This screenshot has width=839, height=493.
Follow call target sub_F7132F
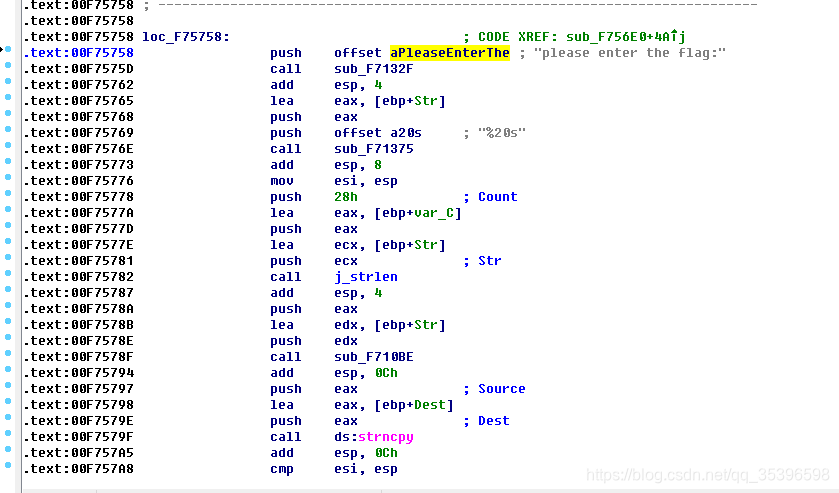tap(373, 69)
